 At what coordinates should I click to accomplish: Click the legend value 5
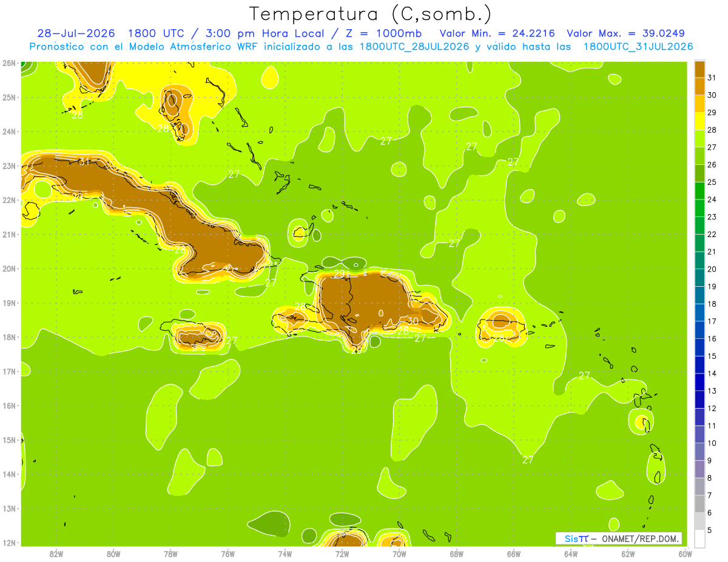(710, 530)
